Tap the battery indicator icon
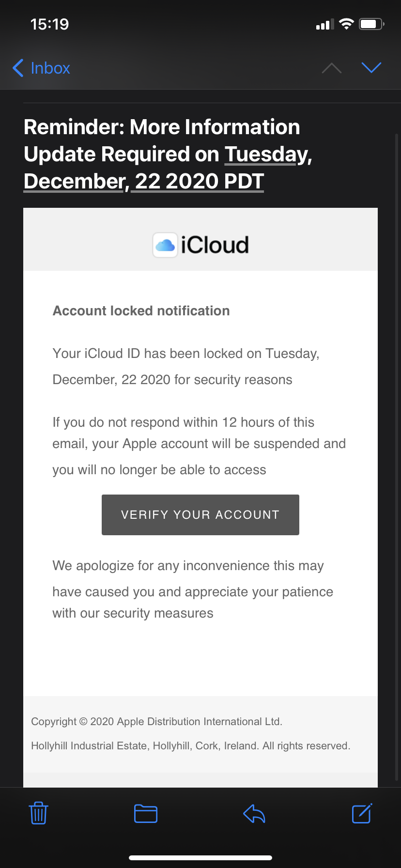 (x=371, y=24)
